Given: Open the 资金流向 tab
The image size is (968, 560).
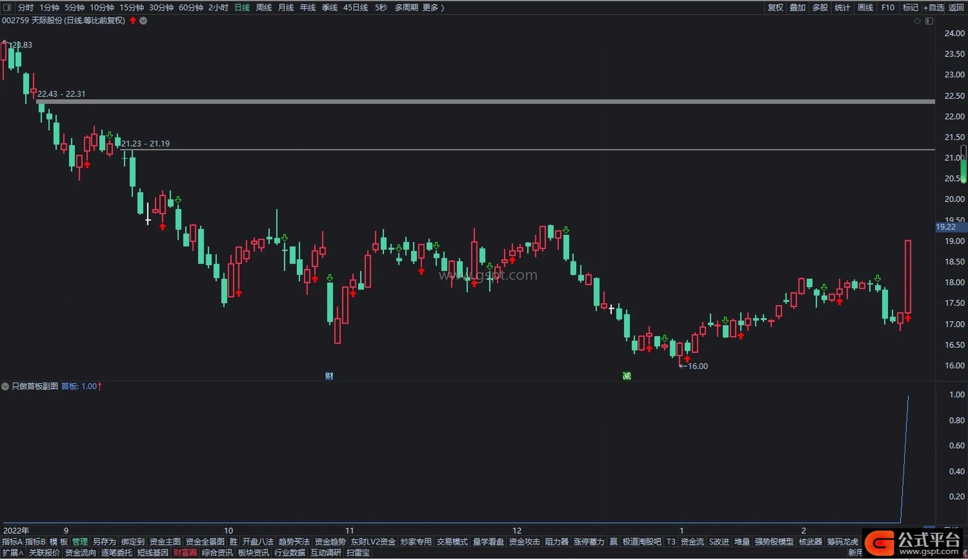Looking at the screenshot, I should (x=81, y=553).
